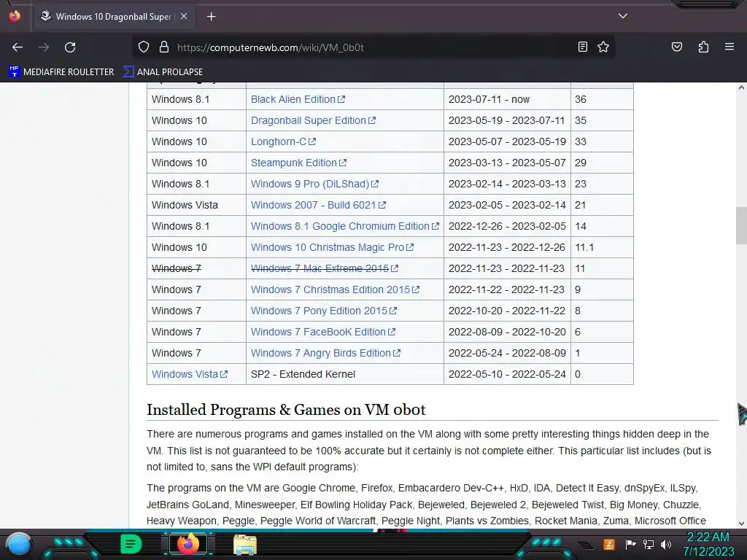Go back to the previous page
Screen dimensions: 747x560
tap(18, 47)
